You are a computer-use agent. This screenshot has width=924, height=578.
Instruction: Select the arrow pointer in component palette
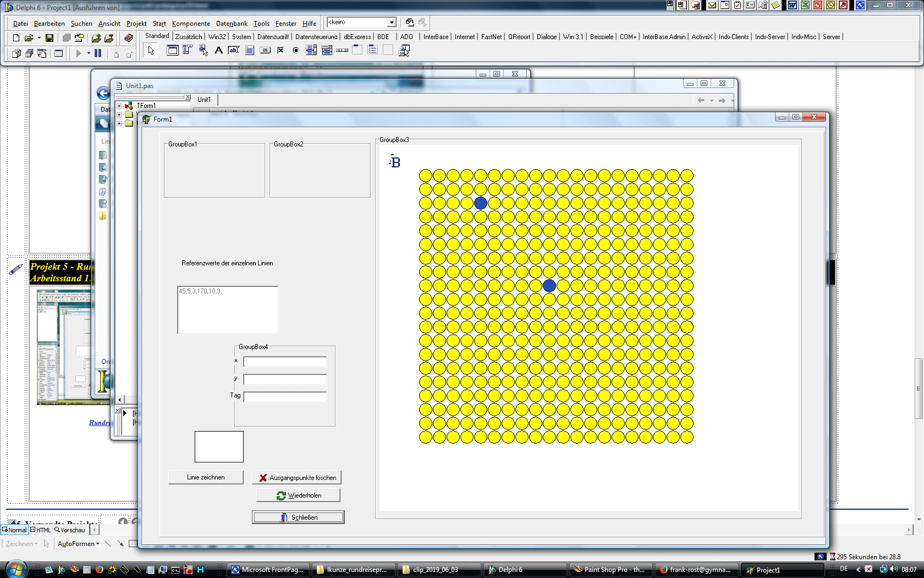pyautogui.click(x=151, y=51)
